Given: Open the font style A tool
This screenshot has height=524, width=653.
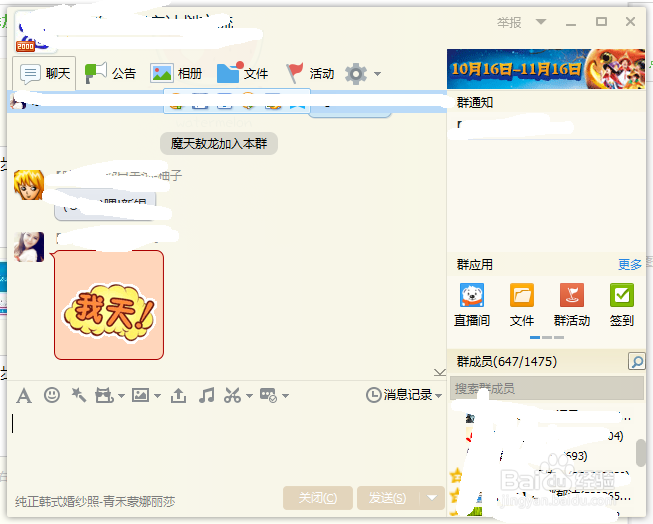Looking at the screenshot, I should (x=24, y=395).
